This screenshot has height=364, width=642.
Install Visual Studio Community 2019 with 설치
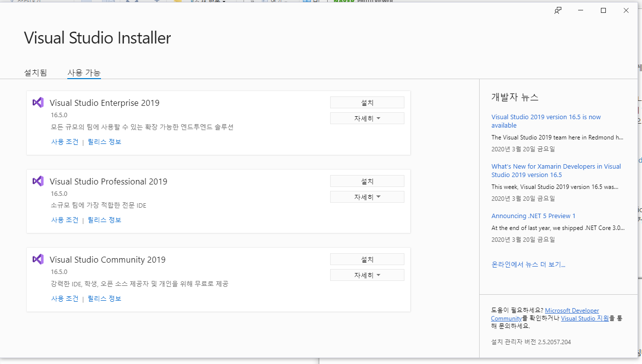(367, 259)
